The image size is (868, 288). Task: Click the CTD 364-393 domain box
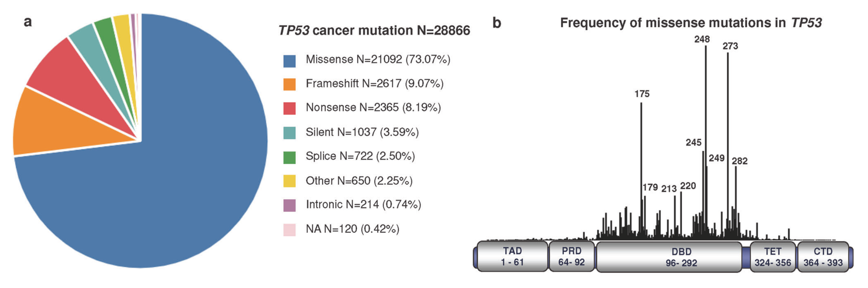pos(823,257)
